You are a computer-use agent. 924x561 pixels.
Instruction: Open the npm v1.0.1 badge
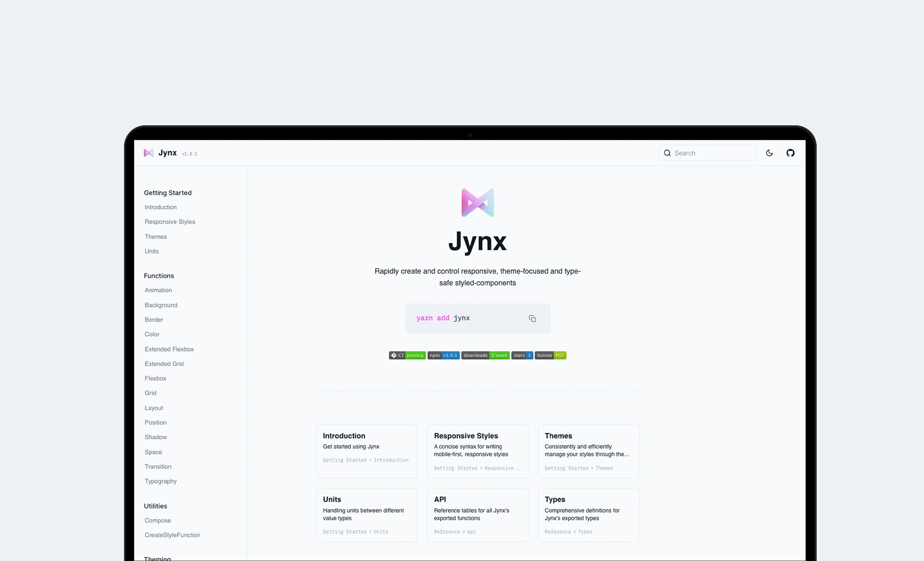click(x=443, y=355)
